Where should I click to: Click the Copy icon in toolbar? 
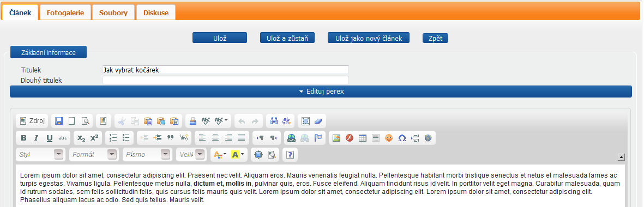(x=135, y=121)
